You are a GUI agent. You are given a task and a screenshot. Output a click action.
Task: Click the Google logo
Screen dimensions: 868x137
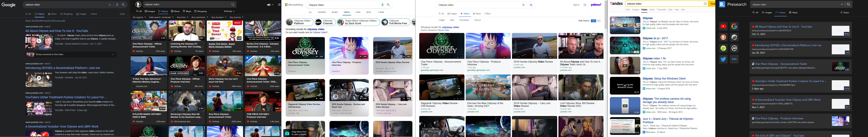pos(8,5)
